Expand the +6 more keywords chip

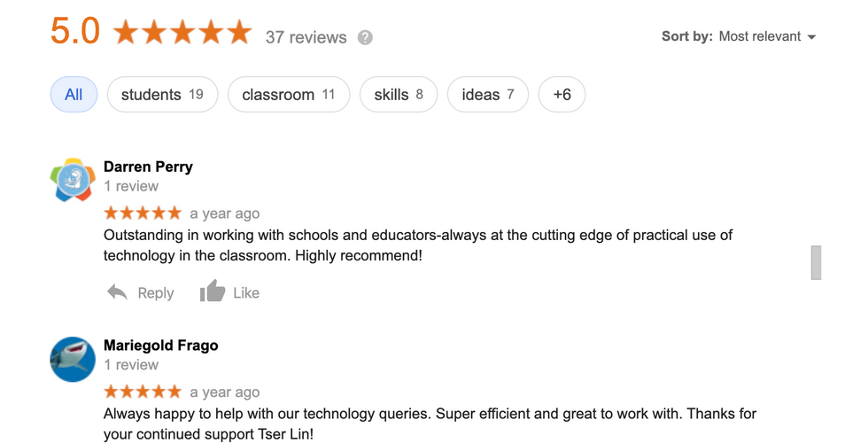click(x=562, y=95)
